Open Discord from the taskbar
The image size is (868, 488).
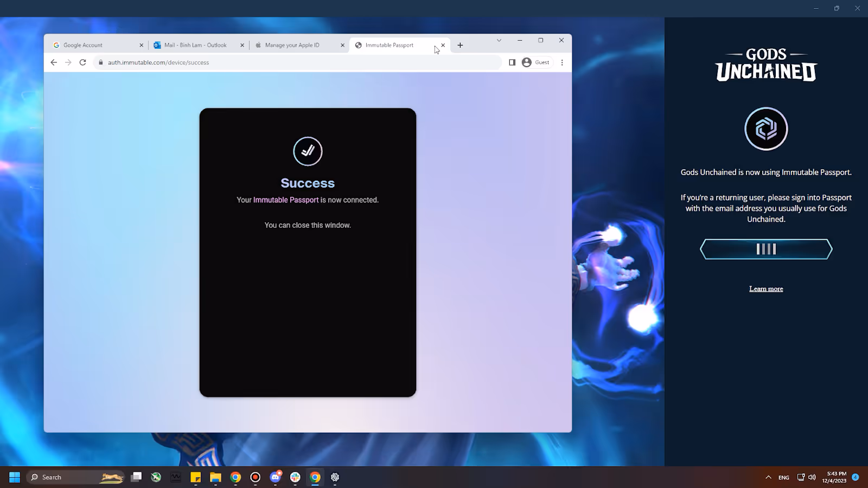pos(276,477)
